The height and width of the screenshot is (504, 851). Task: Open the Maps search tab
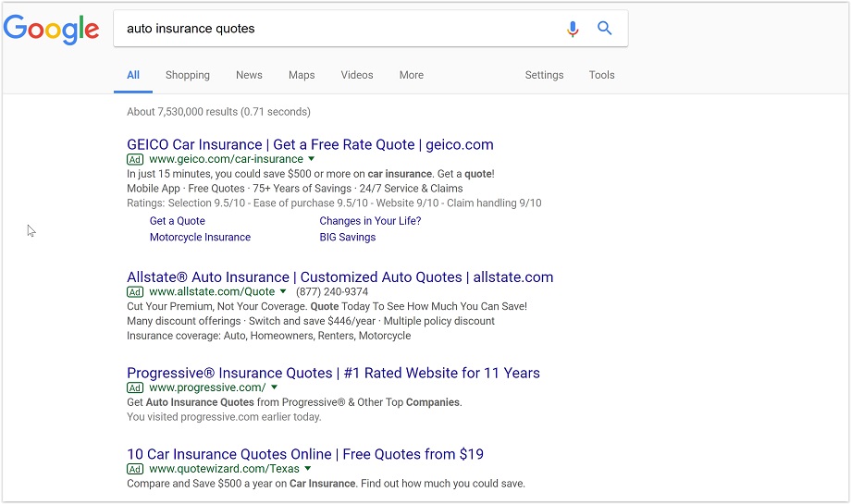coord(302,75)
